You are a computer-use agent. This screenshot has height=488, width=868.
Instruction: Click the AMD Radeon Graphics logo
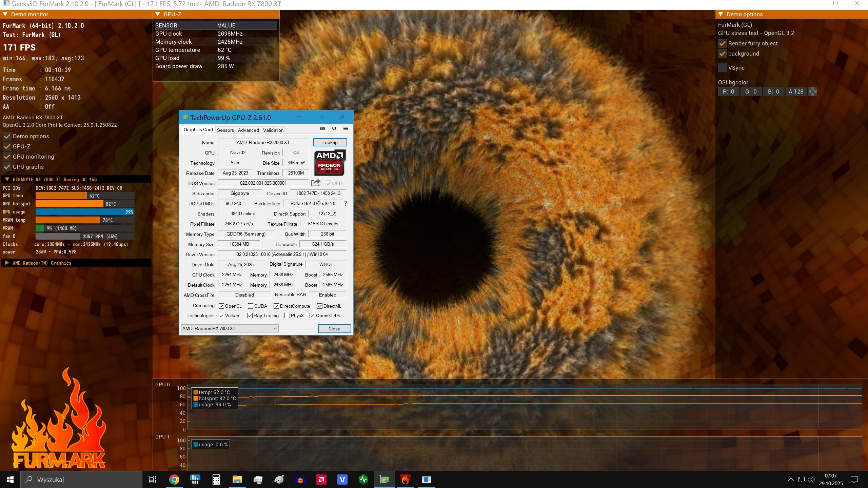tap(330, 163)
